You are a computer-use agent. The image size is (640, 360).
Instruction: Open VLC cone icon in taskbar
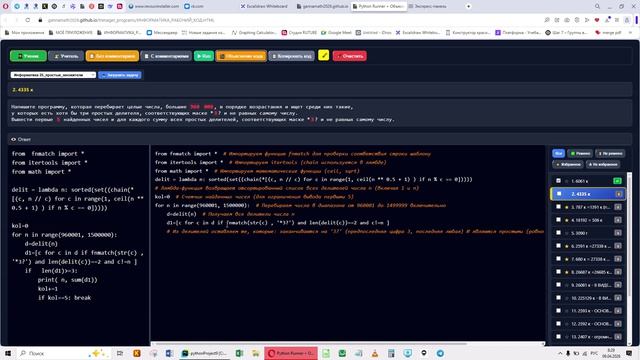[x=375, y=353]
